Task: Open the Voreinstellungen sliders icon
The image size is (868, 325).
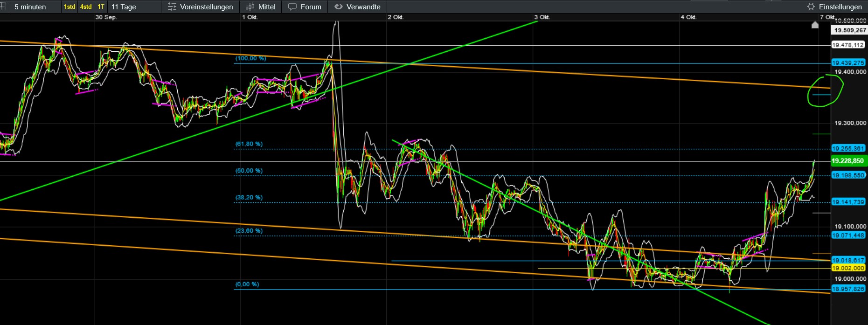Action: coord(172,7)
